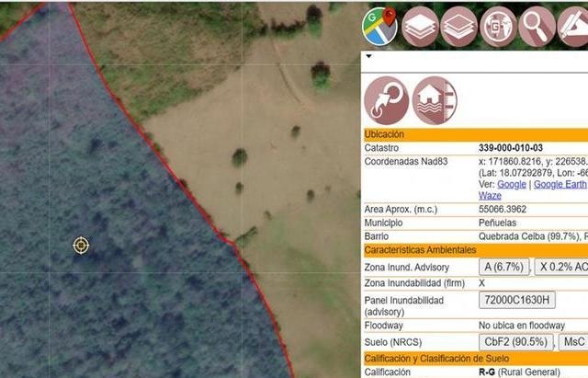Click the target crosshair marker on map
Viewport: 588px width, 378px height.
click(x=81, y=246)
